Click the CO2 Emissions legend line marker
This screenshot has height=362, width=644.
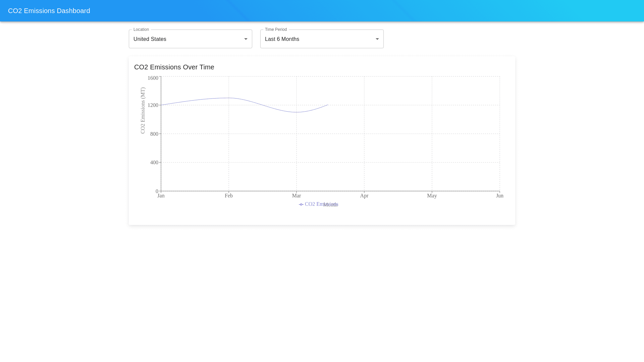[x=301, y=204]
